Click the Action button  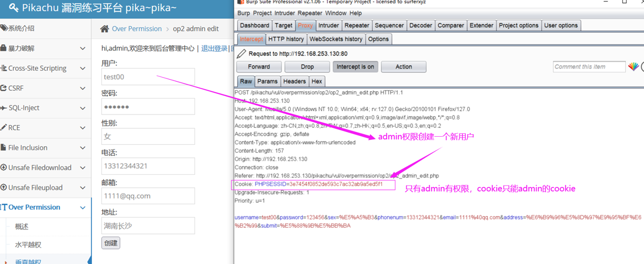404,67
